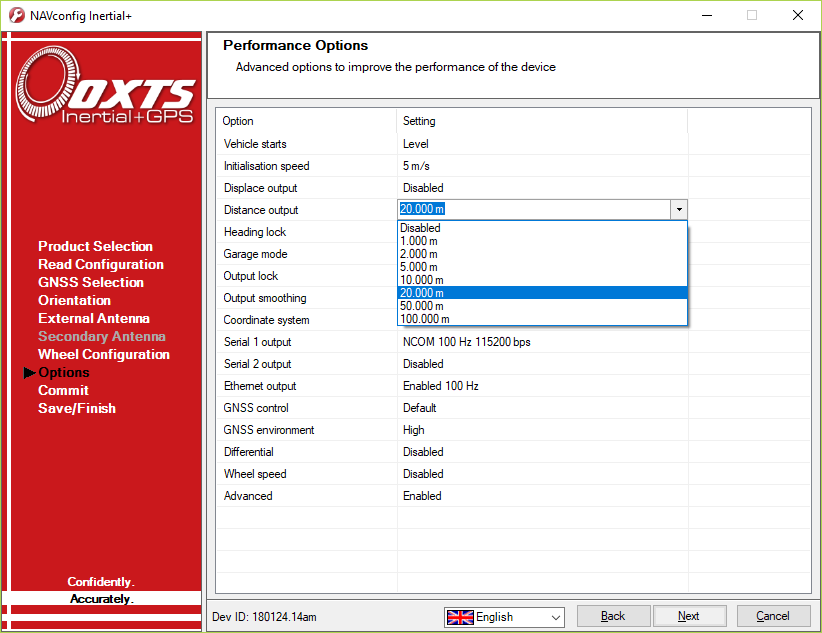Screen dimensions: 822x633
Task: Click the British flag language icon
Action: [x=460, y=617]
